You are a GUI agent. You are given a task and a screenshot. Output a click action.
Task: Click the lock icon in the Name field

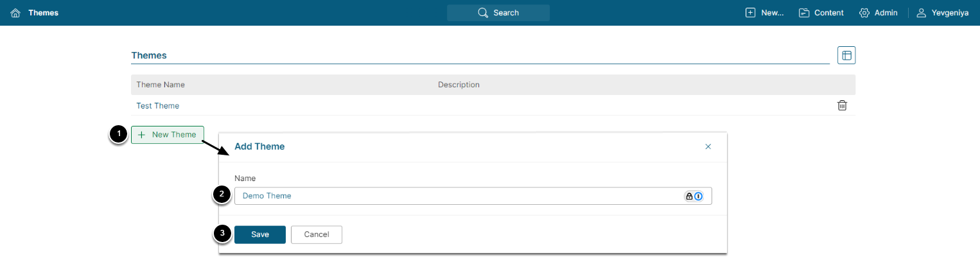pos(689,196)
